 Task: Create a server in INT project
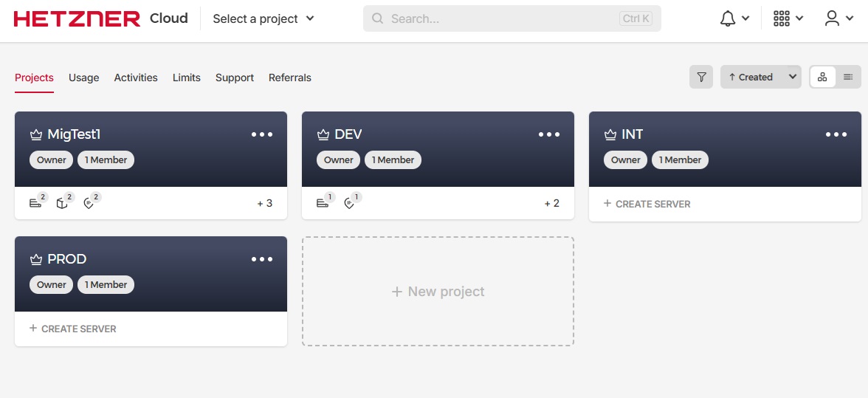tap(647, 204)
